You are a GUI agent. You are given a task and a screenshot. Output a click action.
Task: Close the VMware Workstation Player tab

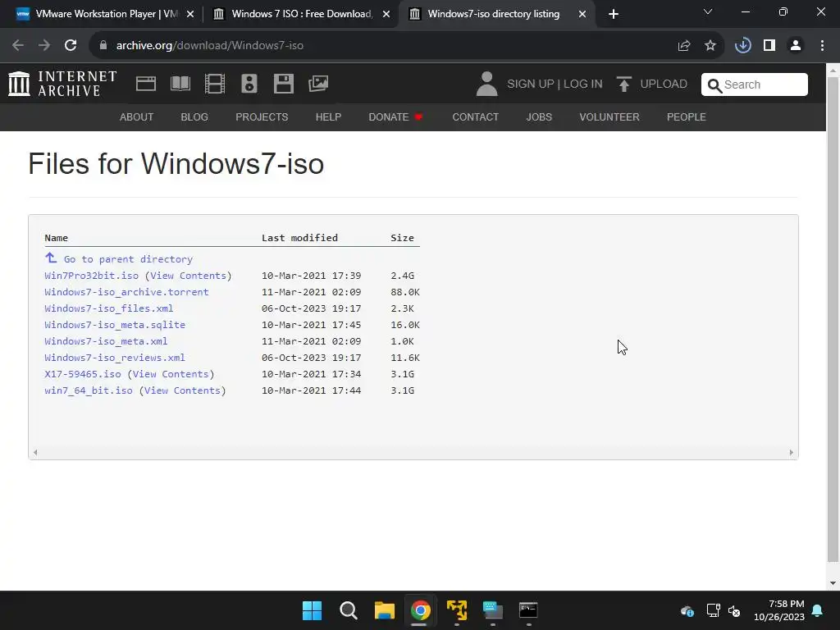tap(190, 14)
